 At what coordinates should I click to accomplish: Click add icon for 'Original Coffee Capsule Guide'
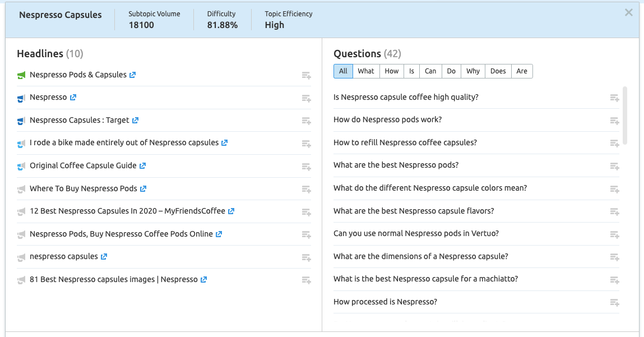(306, 167)
